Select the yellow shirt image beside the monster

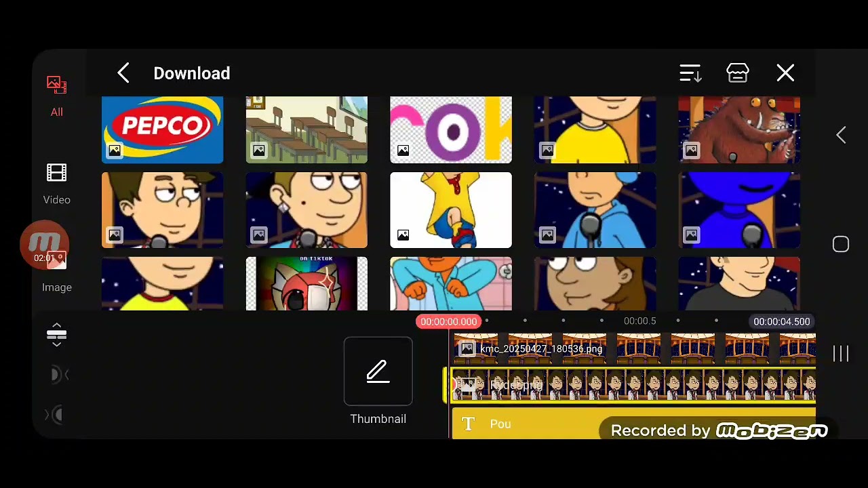pos(595,129)
